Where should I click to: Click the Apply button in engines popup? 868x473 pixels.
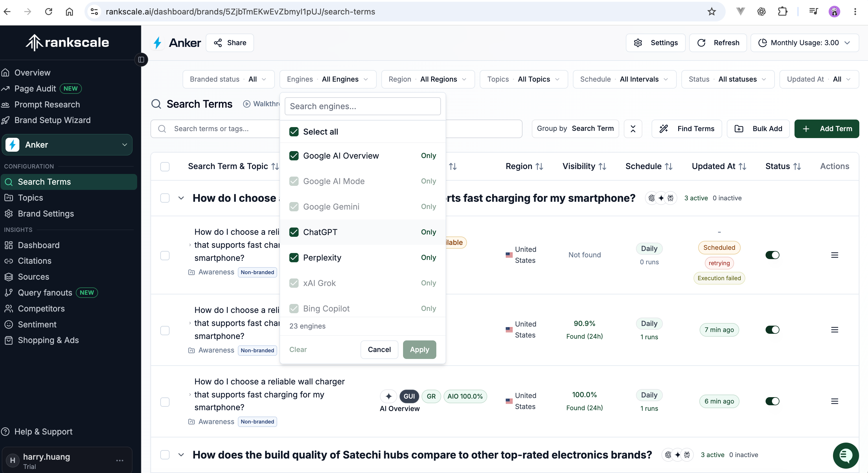click(420, 350)
